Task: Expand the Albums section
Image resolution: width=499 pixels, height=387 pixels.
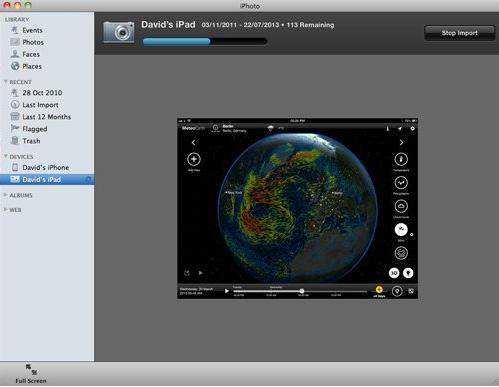Action: click(5, 195)
